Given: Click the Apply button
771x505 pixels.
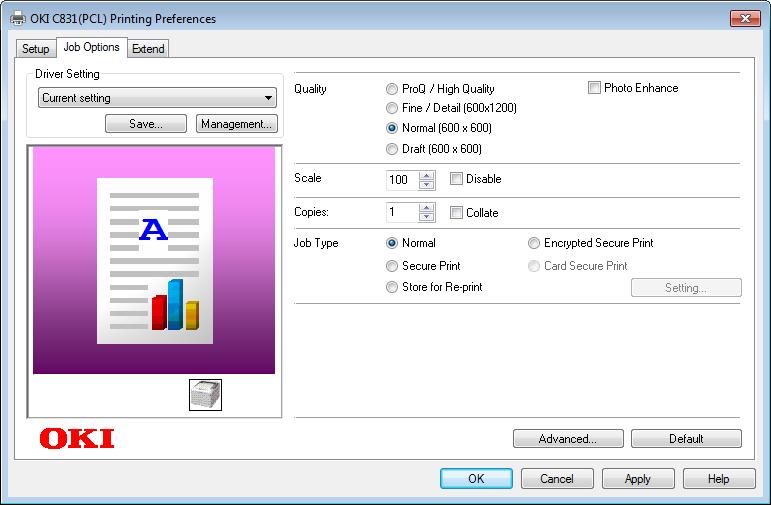Looking at the screenshot, I should tap(638, 478).
